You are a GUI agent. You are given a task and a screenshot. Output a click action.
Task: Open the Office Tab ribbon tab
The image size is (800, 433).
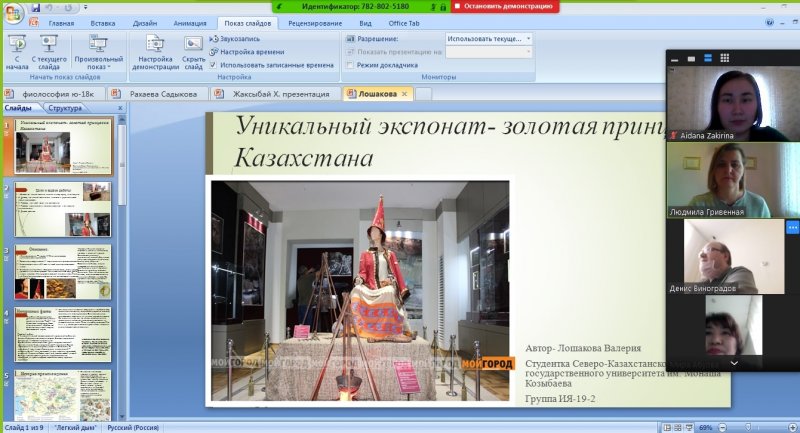pyautogui.click(x=404, y=23)
